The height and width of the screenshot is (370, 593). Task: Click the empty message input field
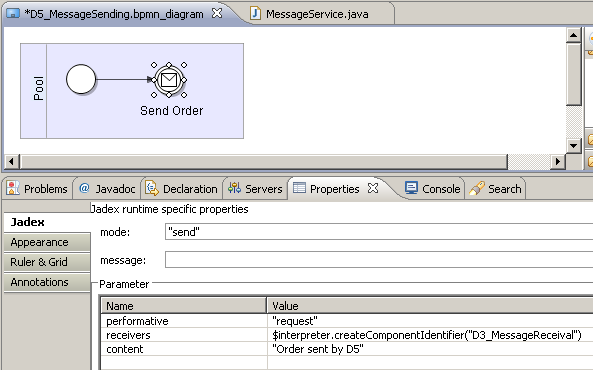coord(379,260)
